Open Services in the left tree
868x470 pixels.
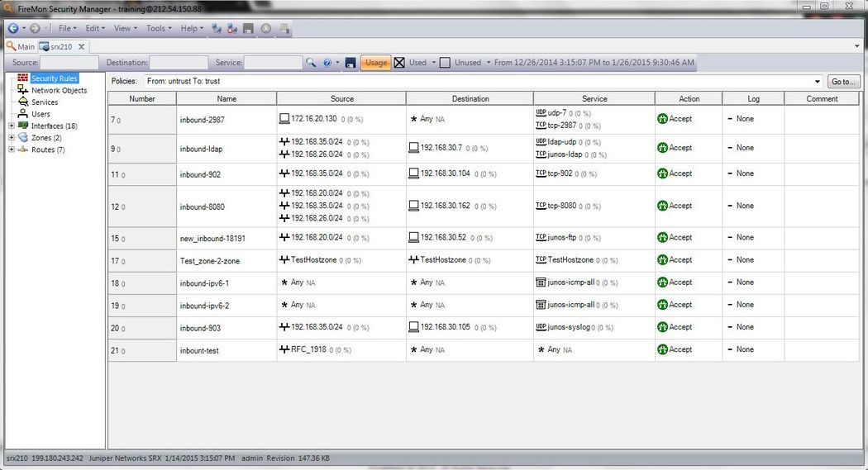[x=45, y=102]
